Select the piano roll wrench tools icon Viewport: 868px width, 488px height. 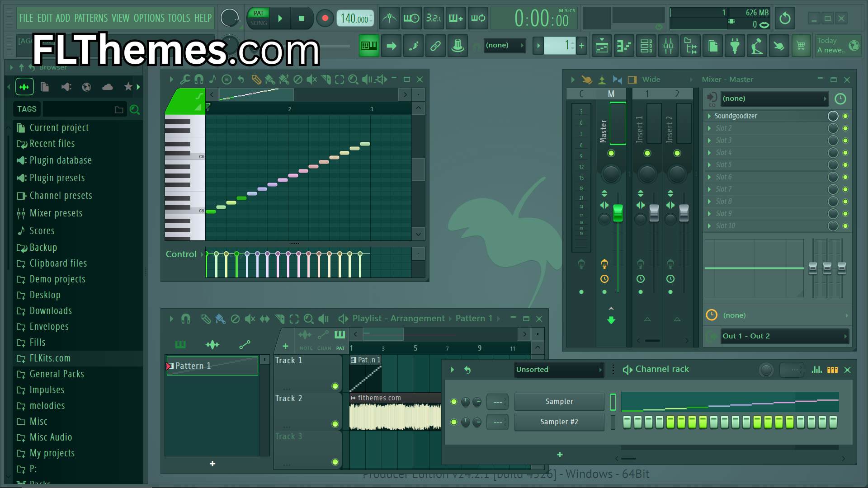pos(184,80)
